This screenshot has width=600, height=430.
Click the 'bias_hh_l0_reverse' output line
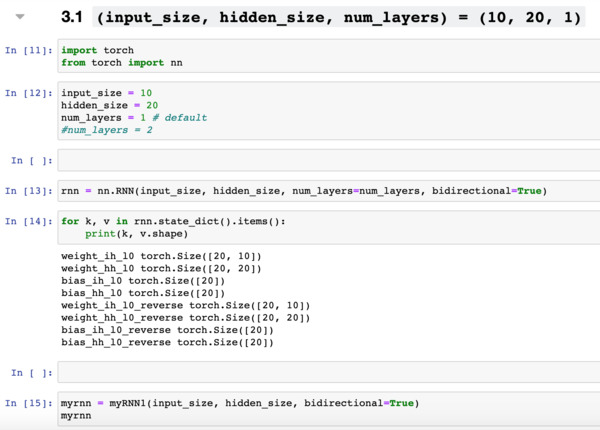[x=167, y=342]
